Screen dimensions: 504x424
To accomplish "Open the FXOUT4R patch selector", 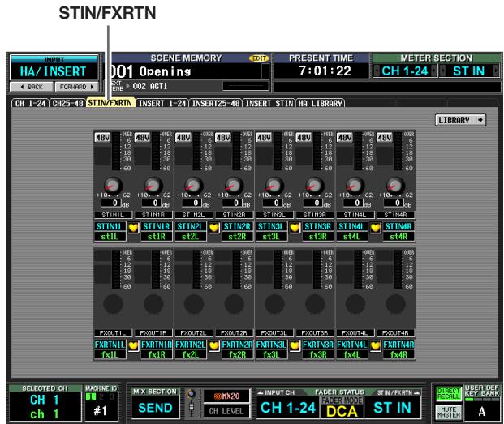I will (395, 333).
